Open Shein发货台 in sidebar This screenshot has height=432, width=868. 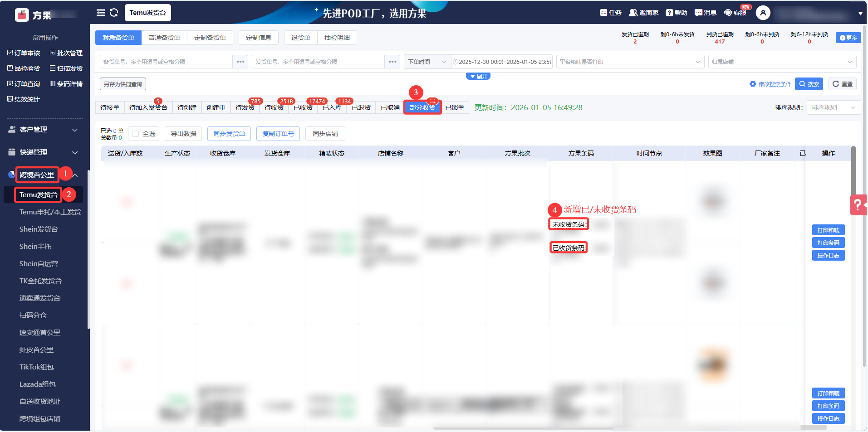tap(39, 229)
